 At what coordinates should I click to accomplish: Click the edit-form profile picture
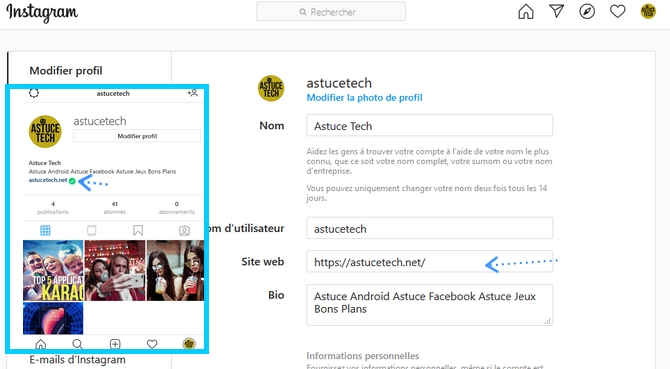click(271, 88)
